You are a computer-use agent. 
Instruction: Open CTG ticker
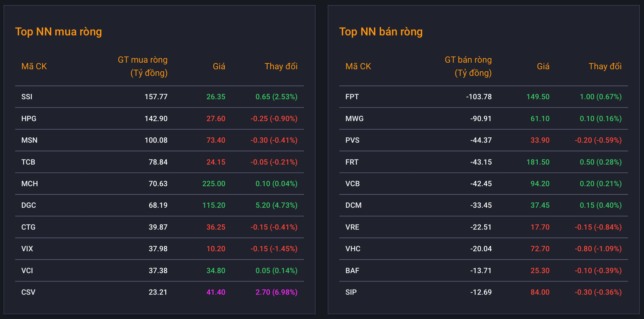coord(28,227)
